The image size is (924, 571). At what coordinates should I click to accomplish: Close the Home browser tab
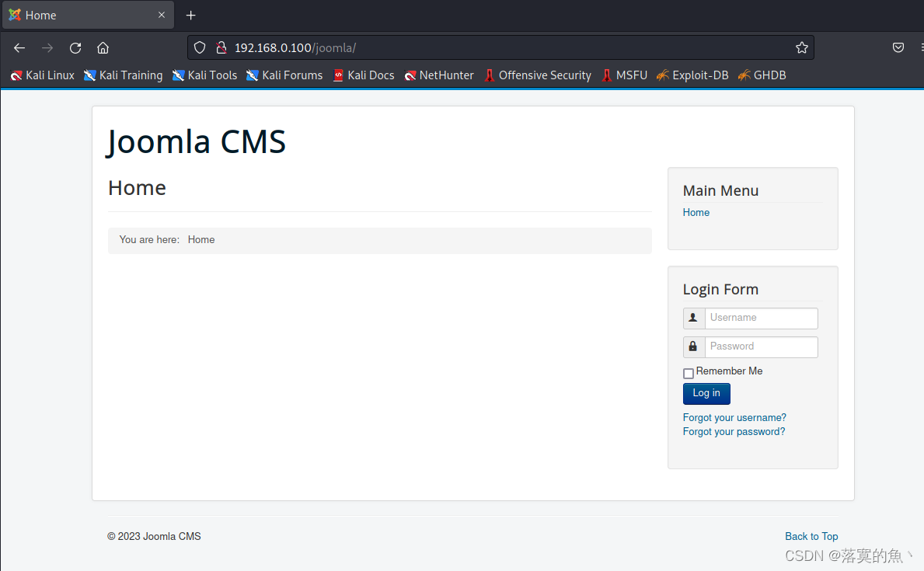pyautogui.click(x=162, y=15)
